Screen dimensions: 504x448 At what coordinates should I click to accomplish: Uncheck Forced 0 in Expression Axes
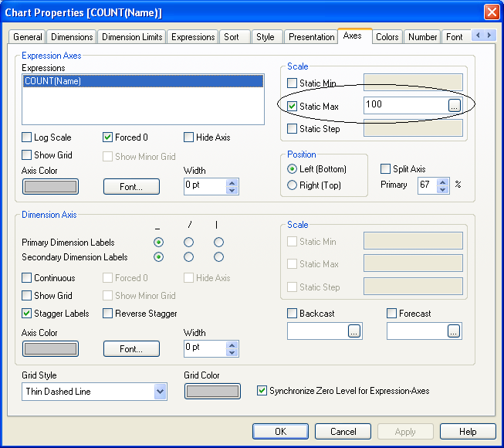coord(107,137)
